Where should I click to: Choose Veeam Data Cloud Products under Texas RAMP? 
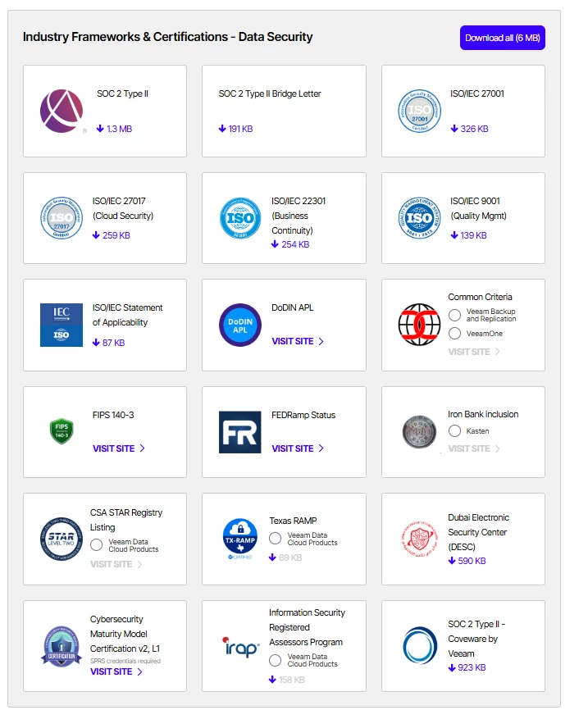click(276, 539)
